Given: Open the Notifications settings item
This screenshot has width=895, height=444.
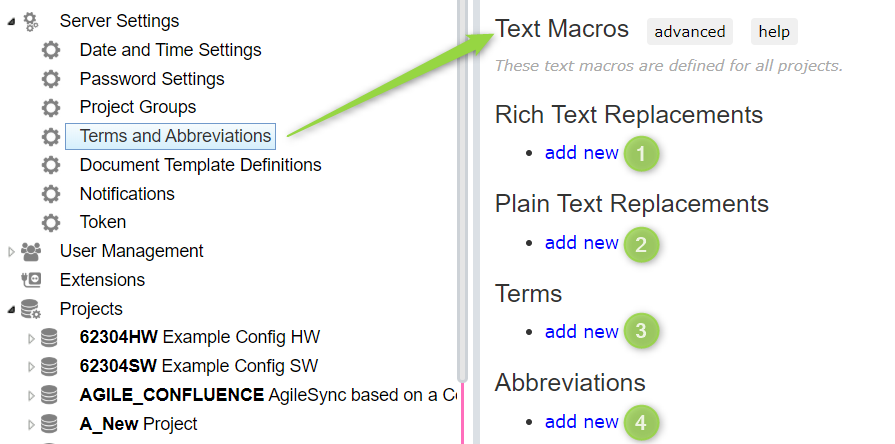Looking at the screenshot, I should pos(127,194).
